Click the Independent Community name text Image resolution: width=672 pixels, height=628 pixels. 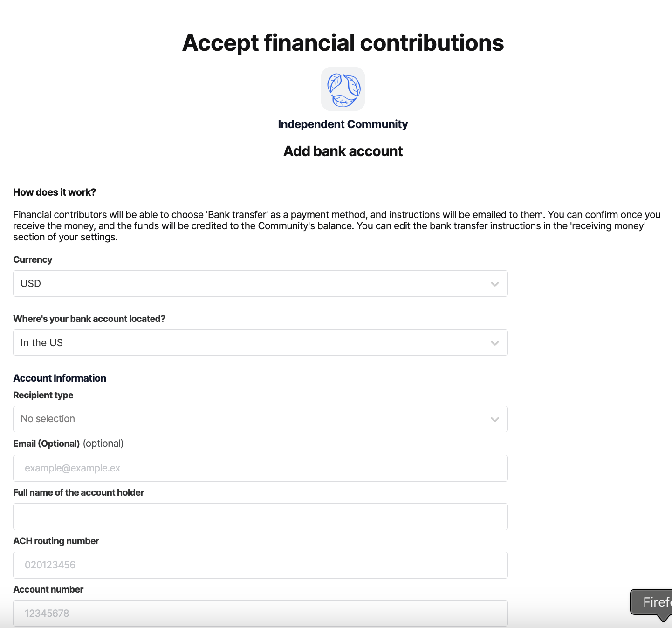tap(343, 124)
